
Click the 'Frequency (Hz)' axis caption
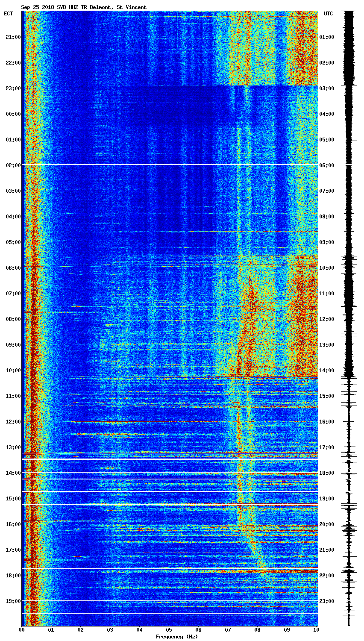[x=177, y=637]
